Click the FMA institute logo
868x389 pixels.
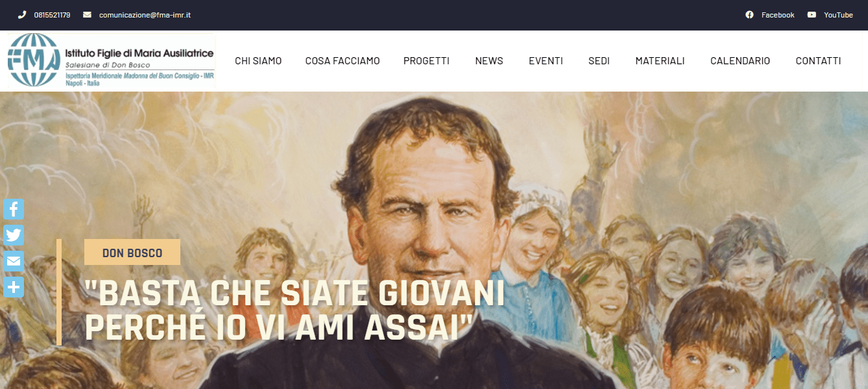[x=111, y=60]
